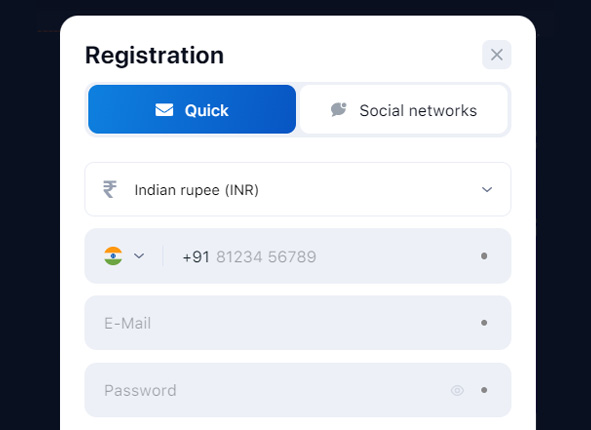
Task: Expand currency list using the chevron arrow
Action: coord(487,189)
